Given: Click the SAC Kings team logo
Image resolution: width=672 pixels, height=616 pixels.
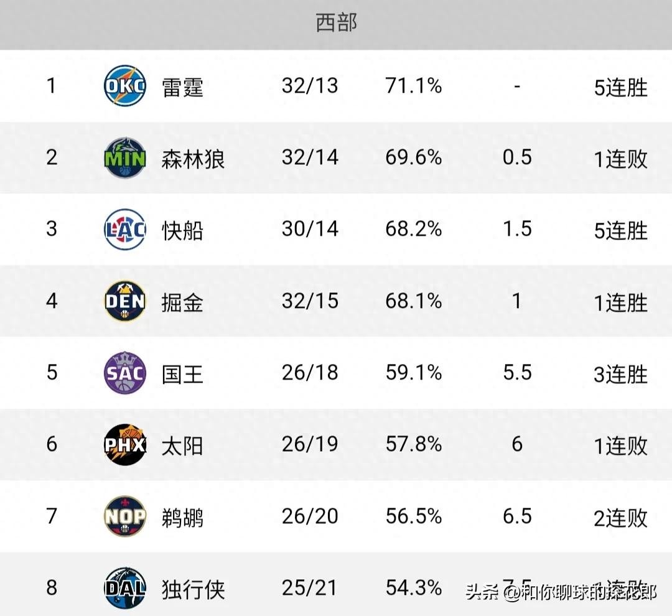Looking at the screenshot, I should (x=124, y=373).
